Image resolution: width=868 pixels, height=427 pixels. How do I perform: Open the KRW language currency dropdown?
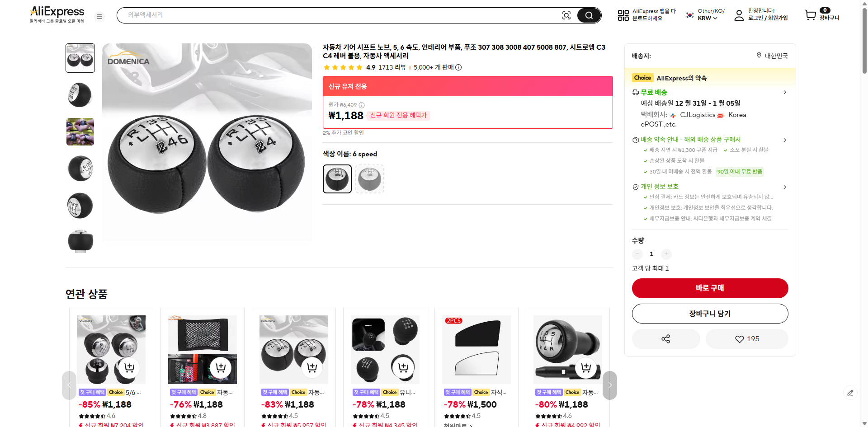point(707,18)
